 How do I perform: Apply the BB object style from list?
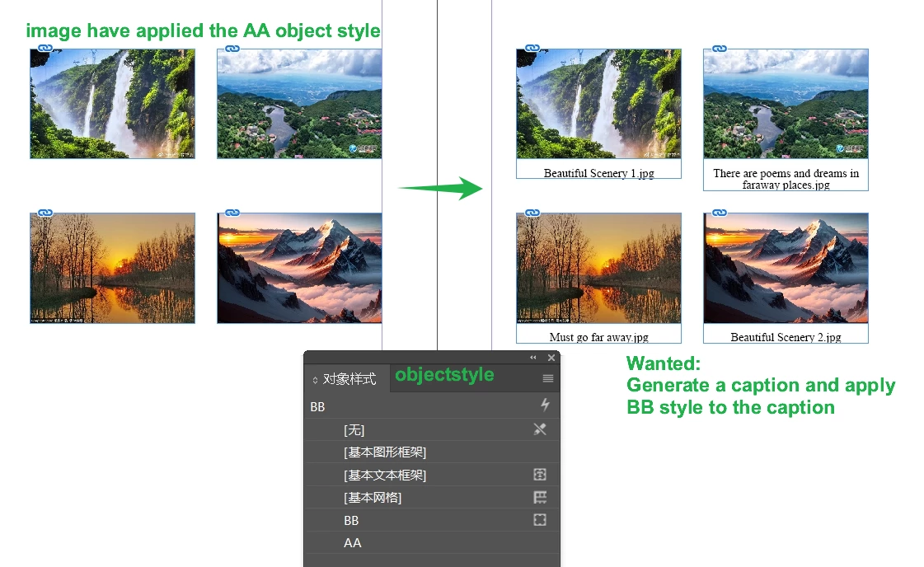click(432, 521)
